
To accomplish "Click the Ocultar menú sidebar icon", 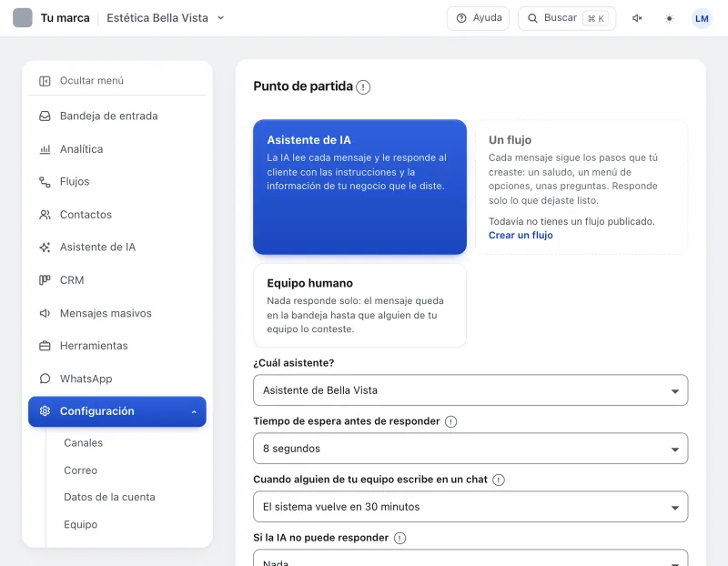I will click(45, 81).
